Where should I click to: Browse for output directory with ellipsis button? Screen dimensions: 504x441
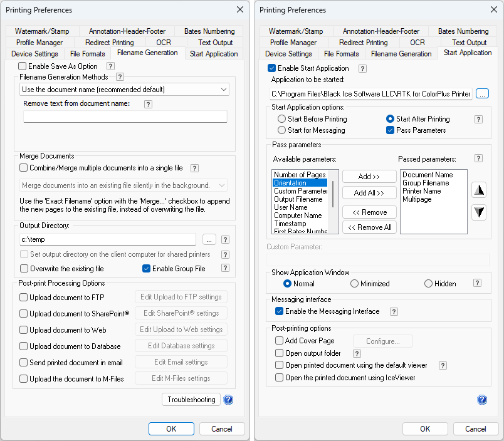click(209, 239)
